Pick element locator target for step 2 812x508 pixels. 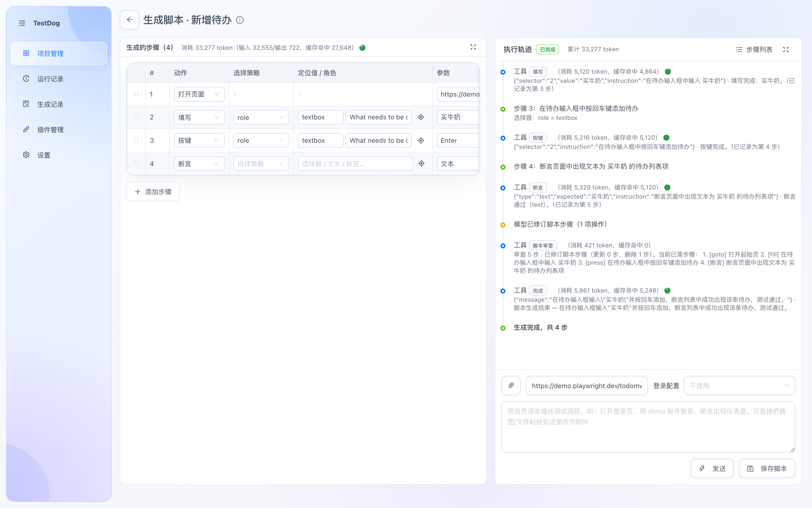click(421, 117)
